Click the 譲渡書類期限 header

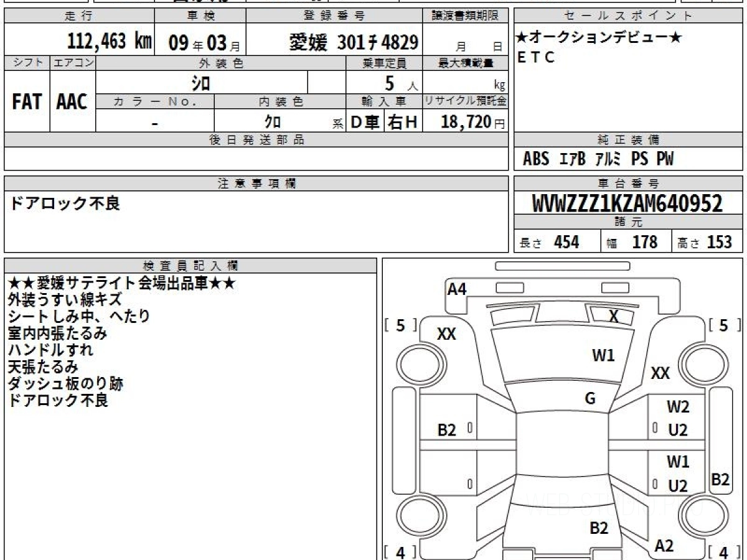(x=467, y=16)
